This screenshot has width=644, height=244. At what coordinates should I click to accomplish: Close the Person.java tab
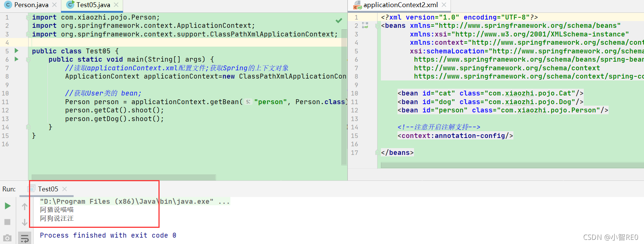click(55, 5)
